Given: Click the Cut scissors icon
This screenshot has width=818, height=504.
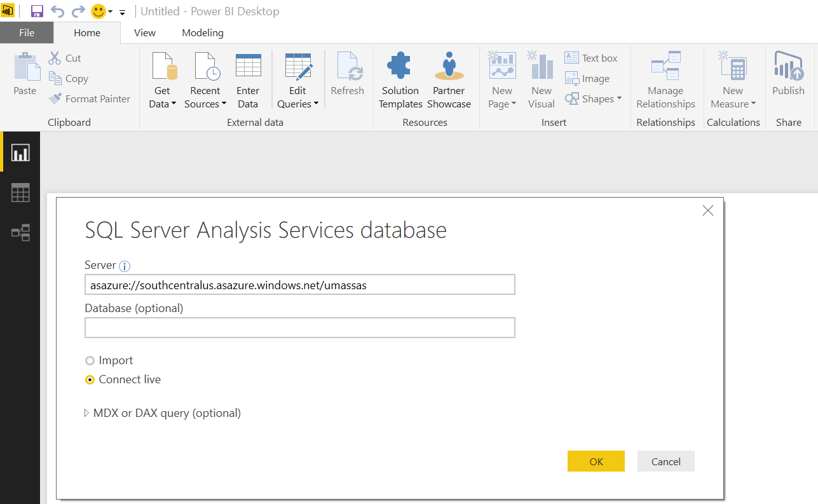Looking at the screenshot, I should click(x=55, y=58).
